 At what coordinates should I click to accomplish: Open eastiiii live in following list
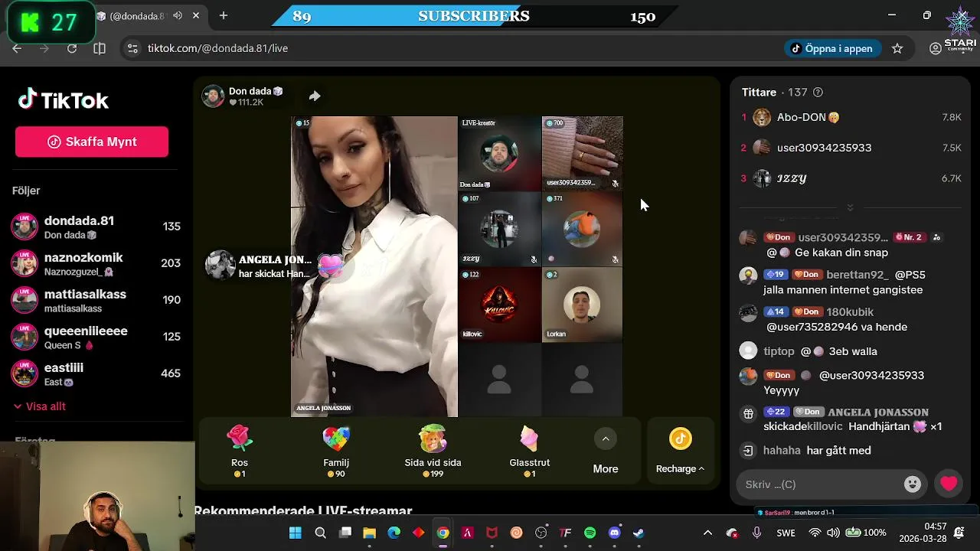96,373
